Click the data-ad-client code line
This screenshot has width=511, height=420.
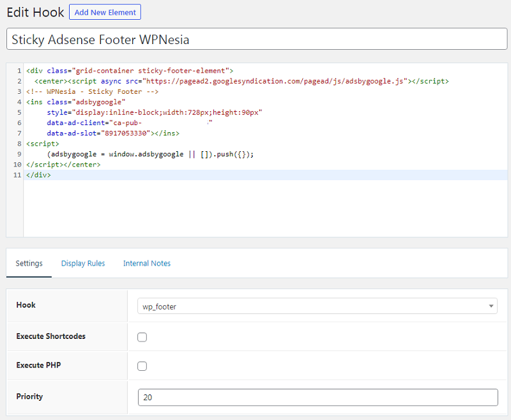click(130, 123)
